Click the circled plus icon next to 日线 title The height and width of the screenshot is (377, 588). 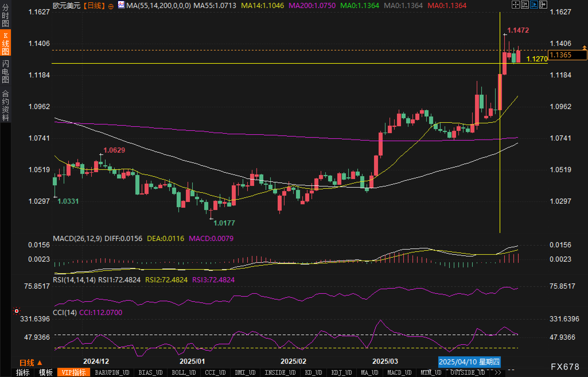111,6
